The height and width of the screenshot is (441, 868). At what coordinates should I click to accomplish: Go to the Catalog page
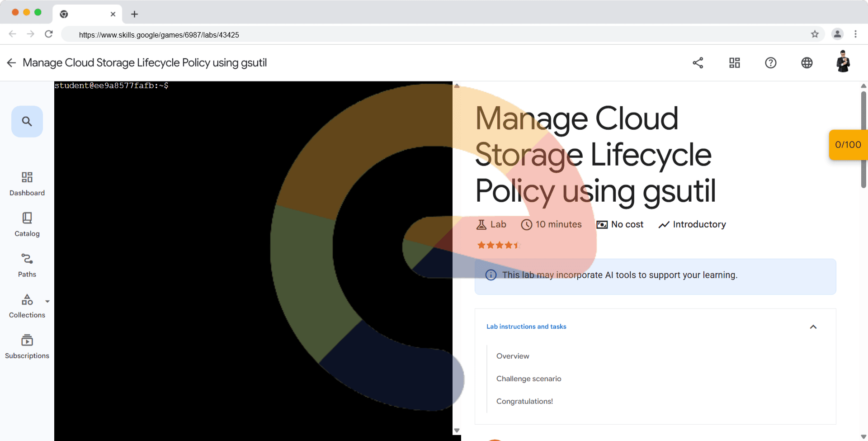[27, 224]
